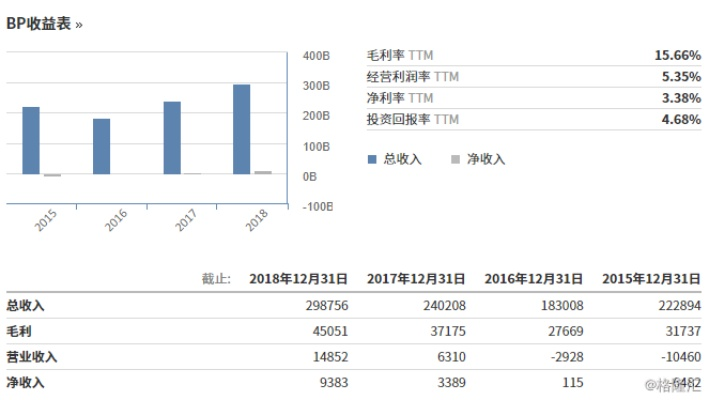Select the 营业收入 row label in table

tap(32, 357)
